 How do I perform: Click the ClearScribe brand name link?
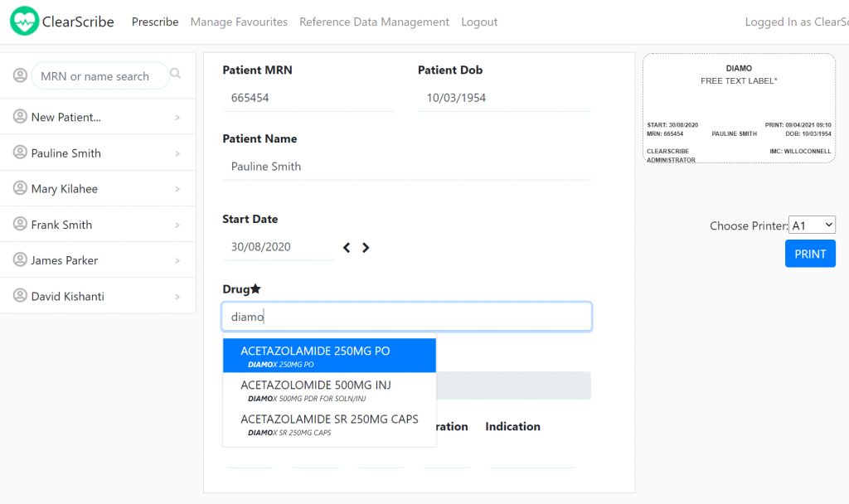78,22
